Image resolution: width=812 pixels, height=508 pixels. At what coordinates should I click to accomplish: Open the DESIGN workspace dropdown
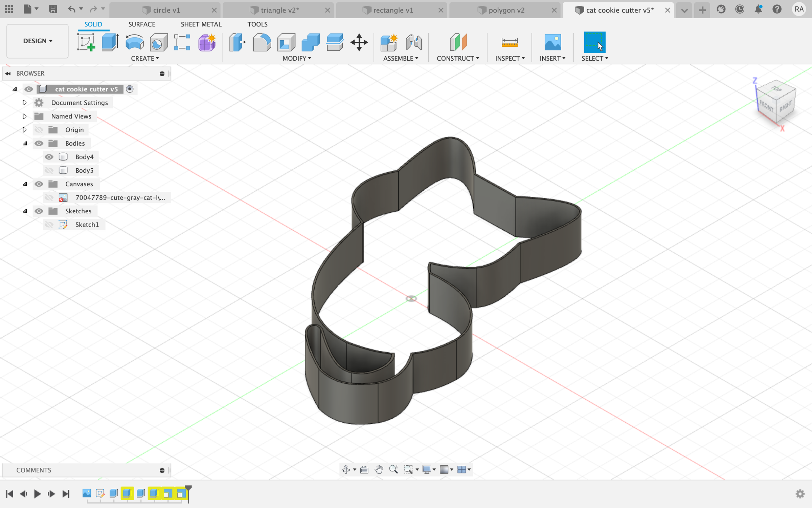pos(38,41)
